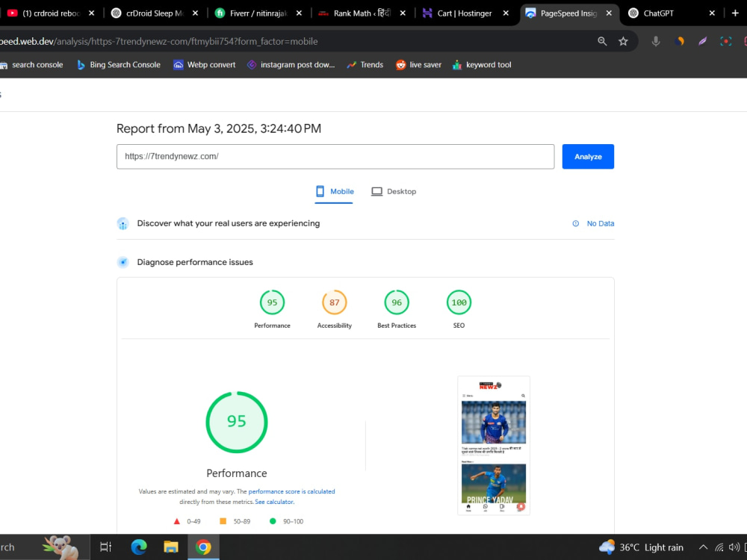Screen dimensions: 747x560
Task: Open Task View from the taskbar
Action: (x=106, y=547)
